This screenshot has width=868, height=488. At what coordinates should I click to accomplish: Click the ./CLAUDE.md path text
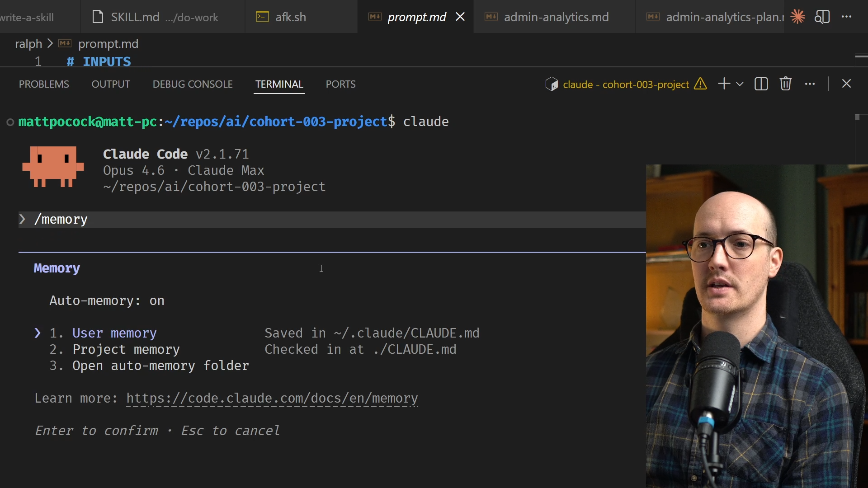pos(415,350)
